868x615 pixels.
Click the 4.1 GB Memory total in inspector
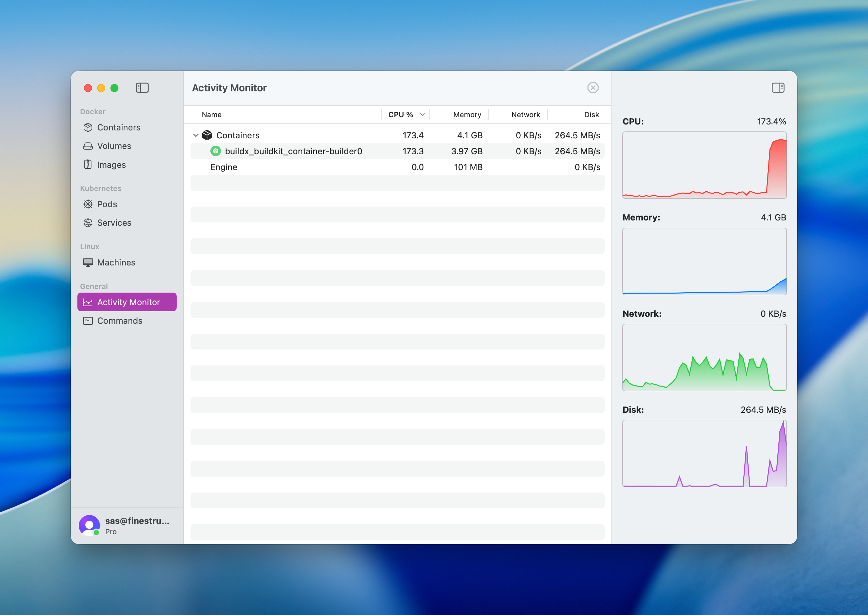point(773,218)
